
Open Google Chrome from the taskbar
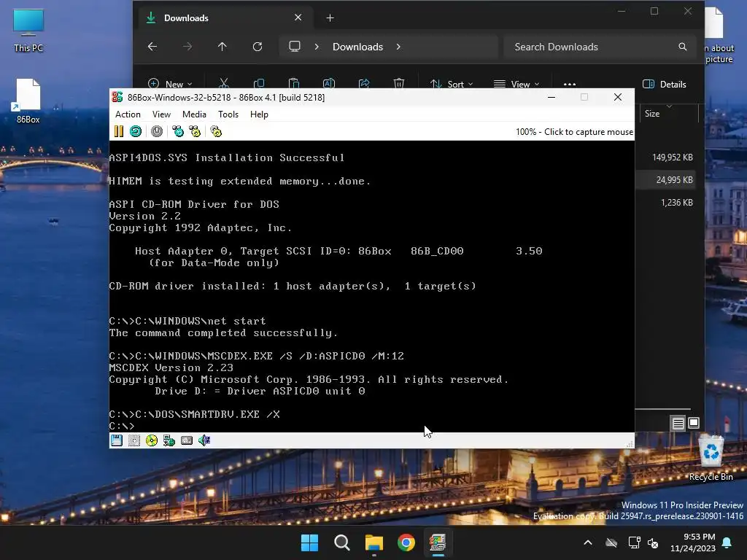coord(406,542)
